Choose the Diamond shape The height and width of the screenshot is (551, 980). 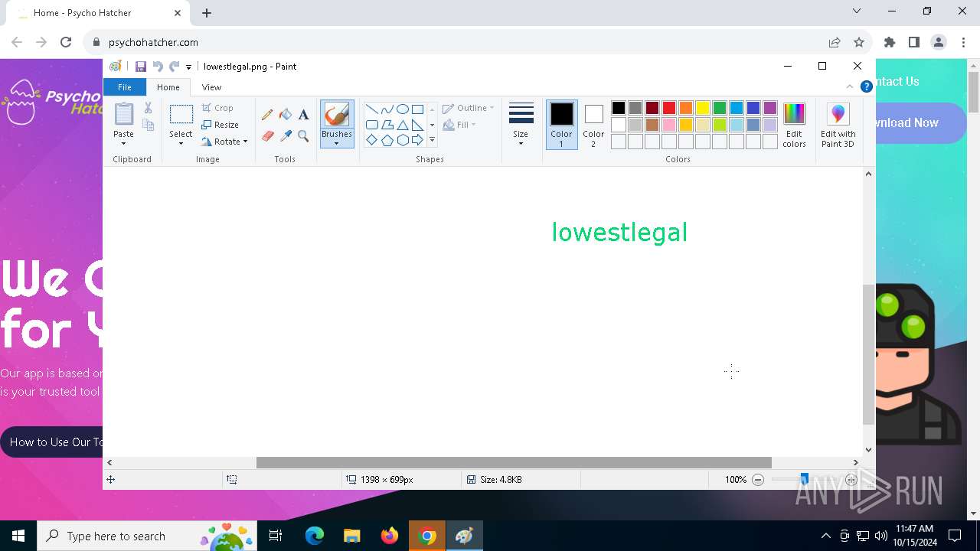tap(371, 140)
